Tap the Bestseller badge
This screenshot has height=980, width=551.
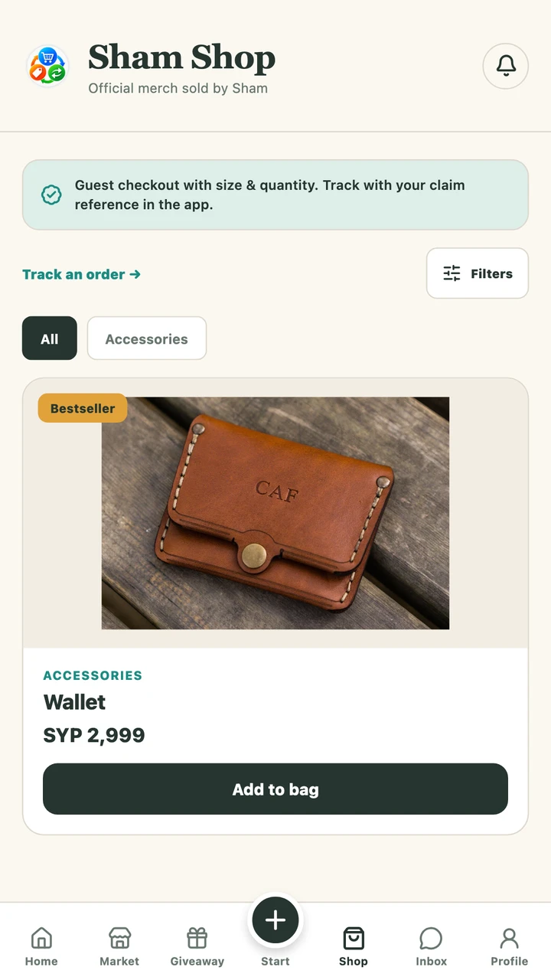pos(83,408)
